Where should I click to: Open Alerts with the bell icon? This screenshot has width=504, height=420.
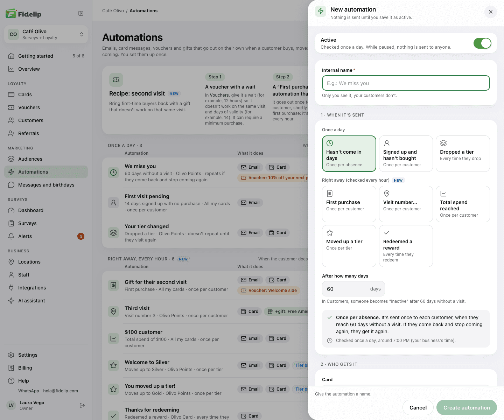point(11,236)
